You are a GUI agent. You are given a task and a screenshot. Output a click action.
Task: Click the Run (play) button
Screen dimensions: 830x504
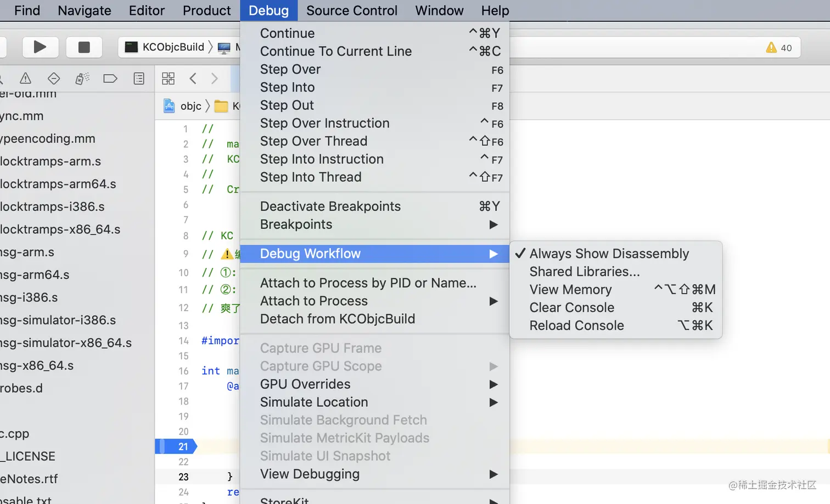[40, 47]
